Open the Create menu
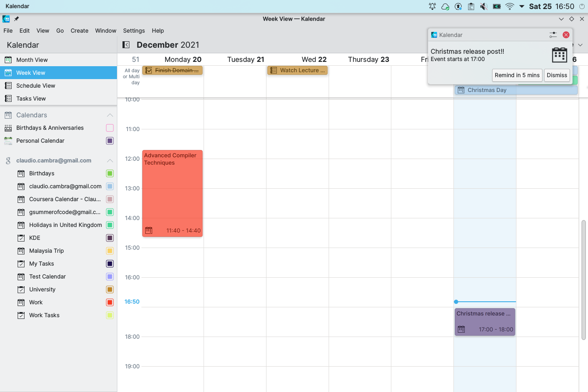 80,31
